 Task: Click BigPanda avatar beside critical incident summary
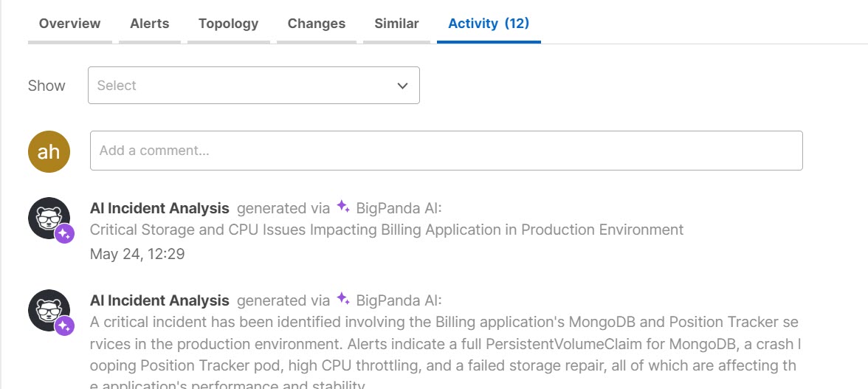[49, 311]
